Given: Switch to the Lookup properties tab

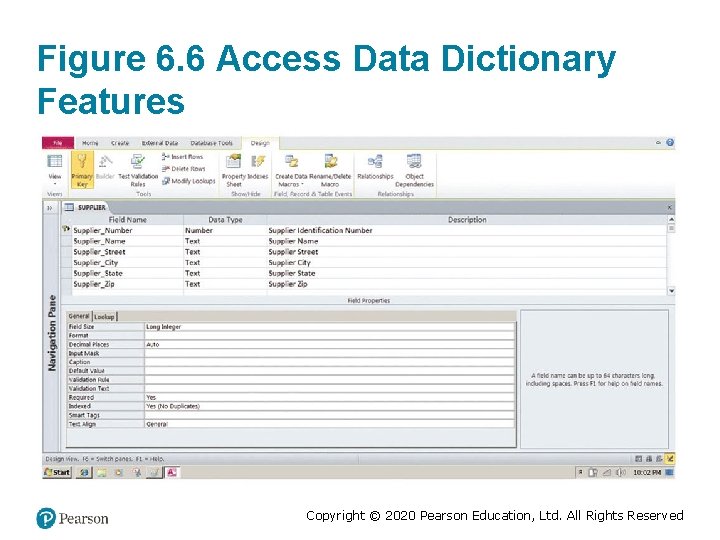Looking at the screenshot, I should click(104, 316).
